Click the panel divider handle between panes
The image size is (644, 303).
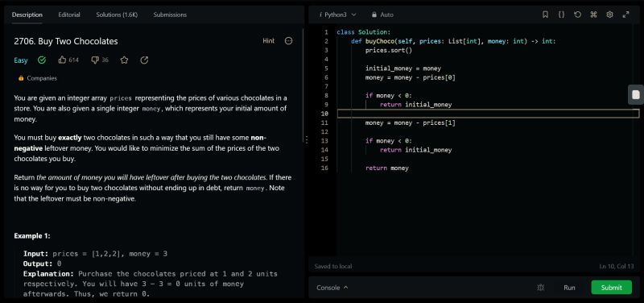307,139
